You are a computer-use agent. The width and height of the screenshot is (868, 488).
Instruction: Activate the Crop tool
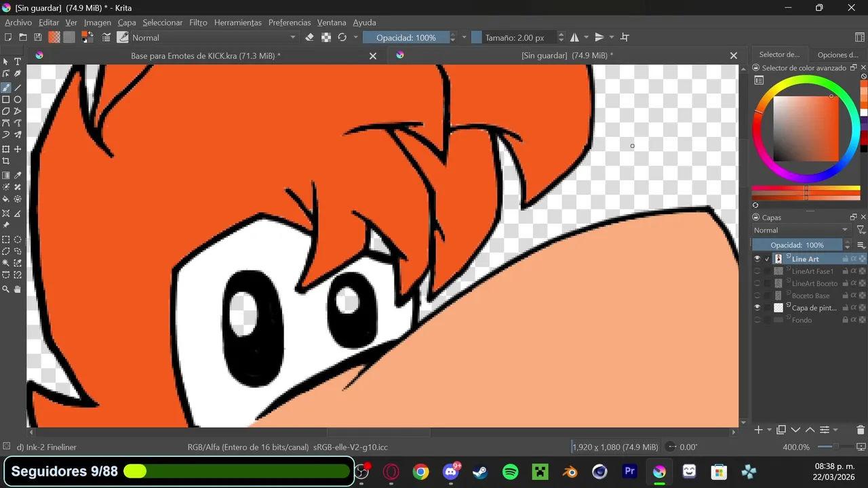coord(6,161)
